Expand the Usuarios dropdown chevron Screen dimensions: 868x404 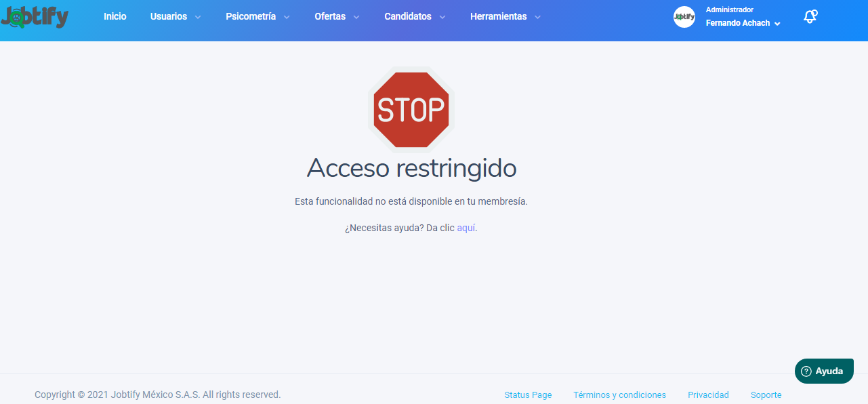pyautogui.click(x=198, y=17)
